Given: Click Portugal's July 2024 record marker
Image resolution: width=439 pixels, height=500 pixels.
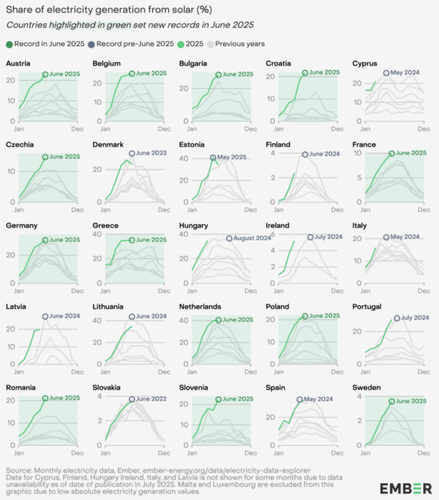Looking at the screenshot, I should coord(397,318).
